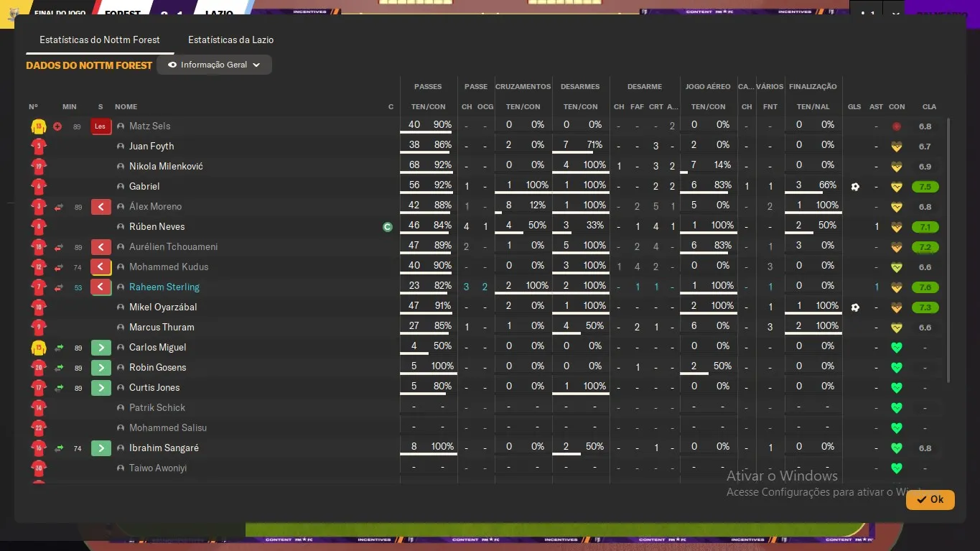Image resolution: width=980 pixels, height=551 pixels.
Task: Click the green condition heart for Carlos Miguel
Action: click(896, 348)
